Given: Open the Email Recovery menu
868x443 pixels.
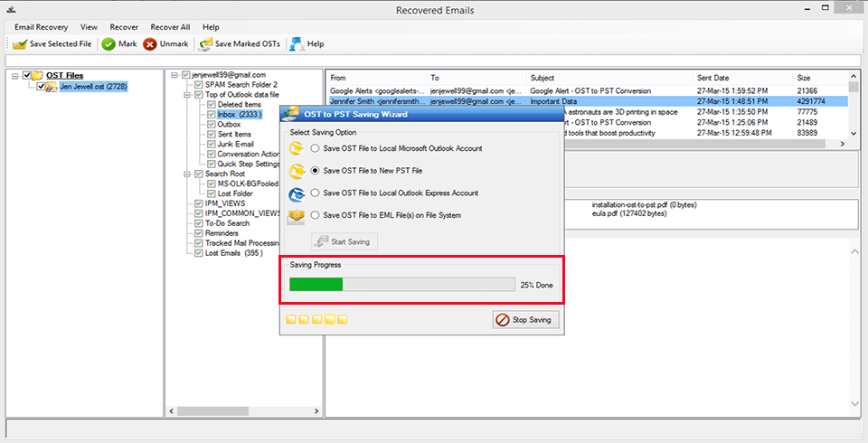Looking at the screenshot, I should 41,26.
